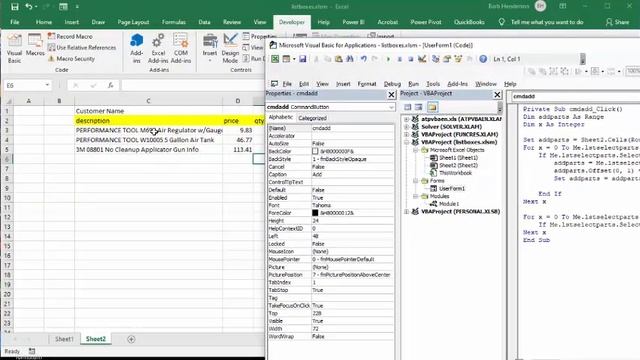This screenshot has width=640, height=360.
Task: Save the workbook from Quick Access toolbar
Action: (x=14, y=7)
